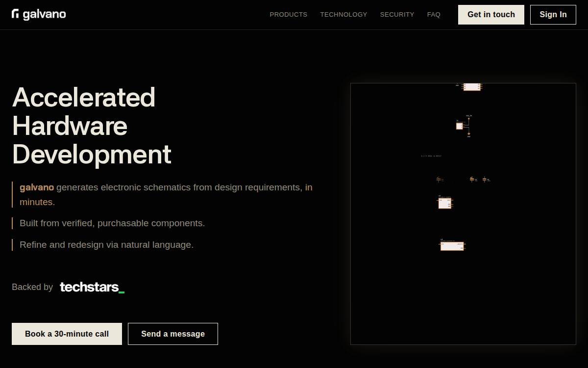Select the small square component with transistor

click(460, 126)
